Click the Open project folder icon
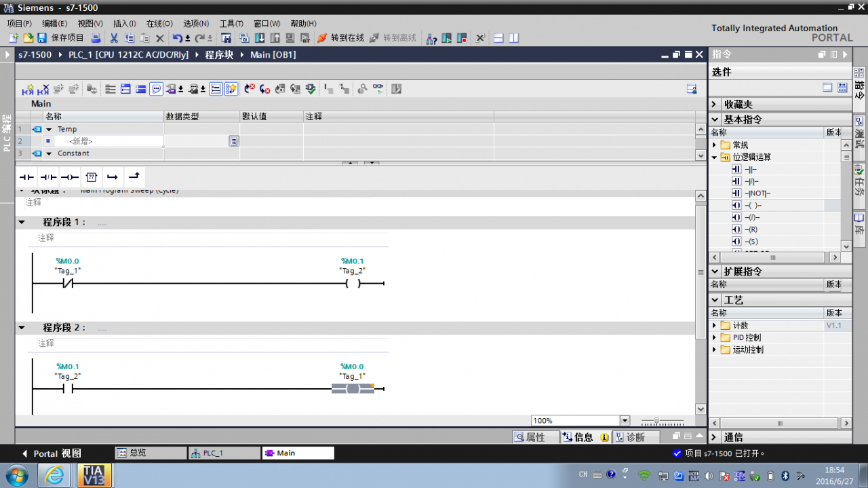Viewport: 868px width, 488px height. [28, 38]
